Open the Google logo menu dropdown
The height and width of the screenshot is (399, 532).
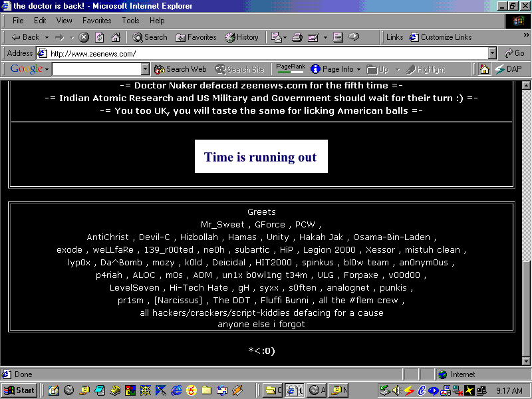[47, 69]
